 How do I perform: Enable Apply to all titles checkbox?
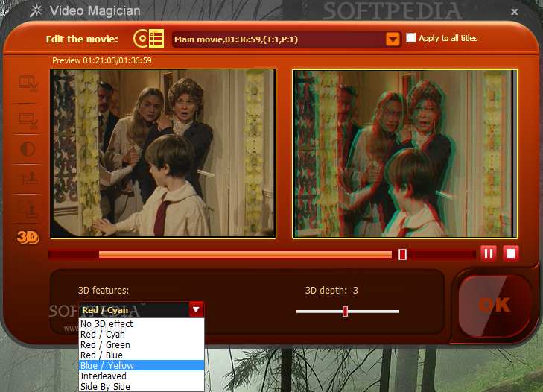(x=410, y=38)
